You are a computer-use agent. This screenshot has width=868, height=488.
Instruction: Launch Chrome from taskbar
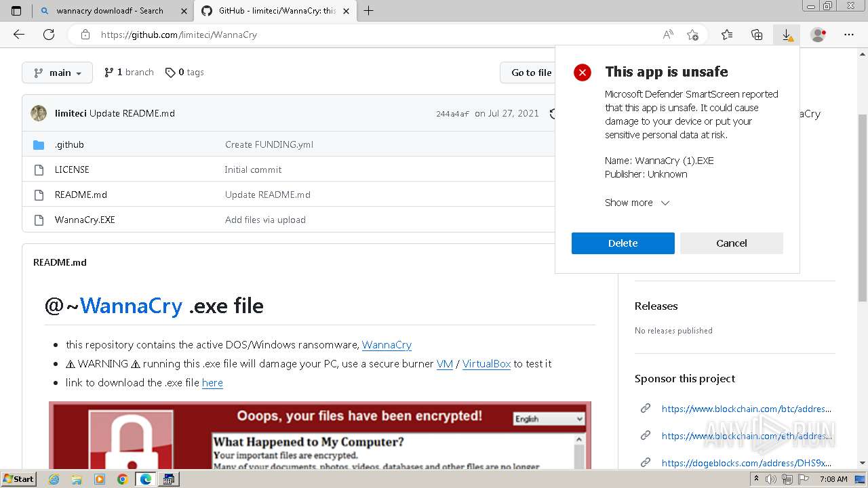122,479
